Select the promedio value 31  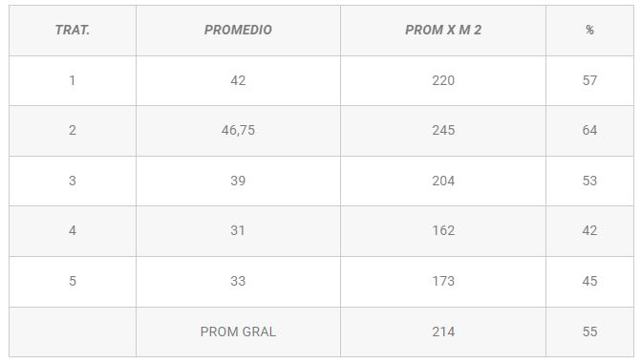coord(238,230)
